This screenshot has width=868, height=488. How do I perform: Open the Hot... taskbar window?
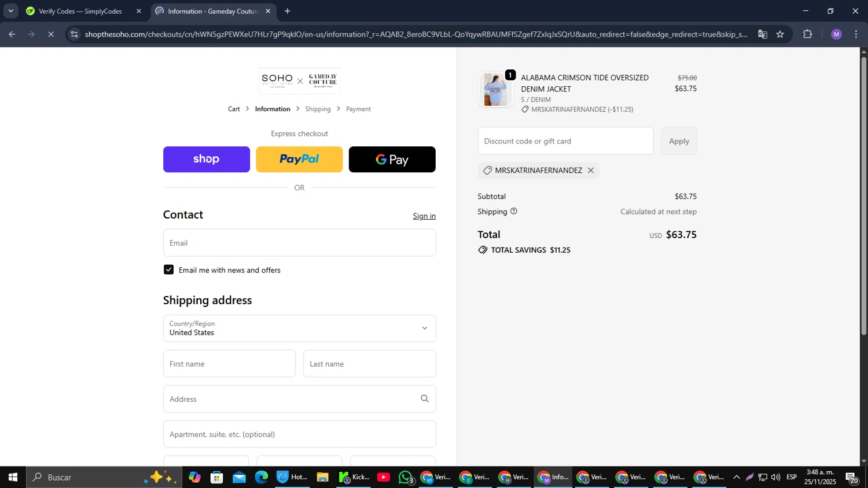[292, 477]
